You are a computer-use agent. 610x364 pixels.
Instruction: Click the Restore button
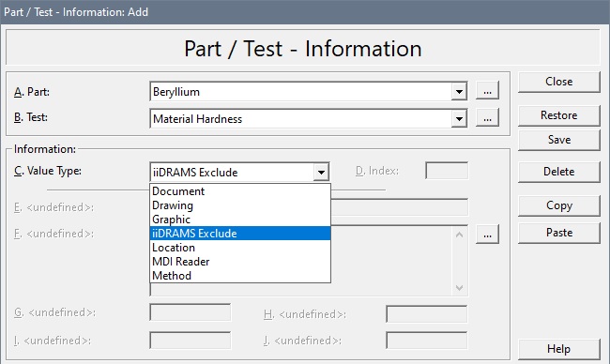click(559, 115)
